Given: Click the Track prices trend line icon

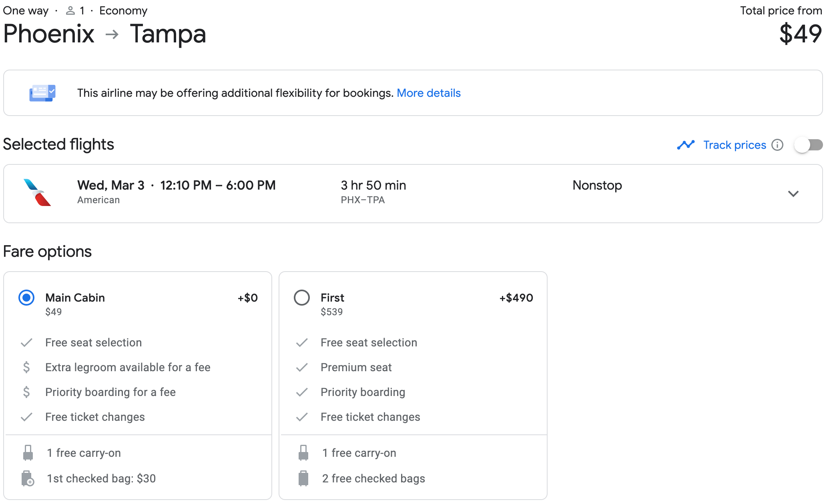Looking at the screenshot, I should [686, 145].
